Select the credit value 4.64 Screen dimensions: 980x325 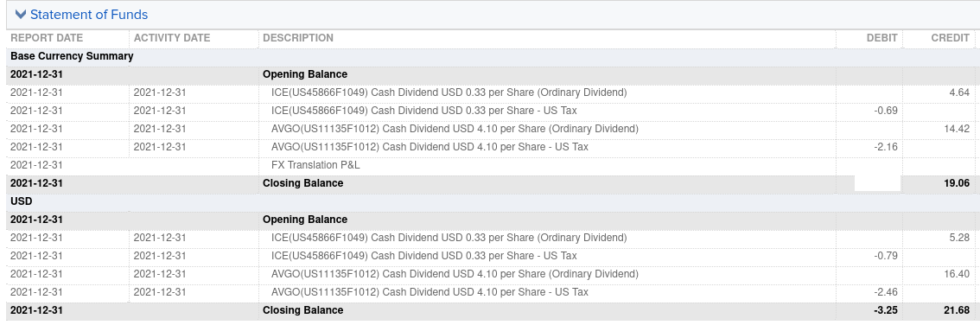(958, 92)
